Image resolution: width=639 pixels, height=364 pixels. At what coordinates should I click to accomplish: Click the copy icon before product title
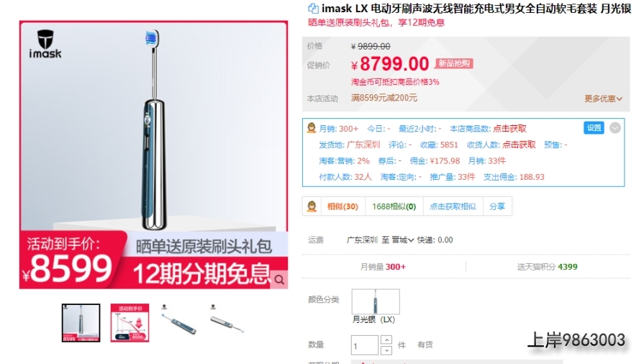click(312, 8)
